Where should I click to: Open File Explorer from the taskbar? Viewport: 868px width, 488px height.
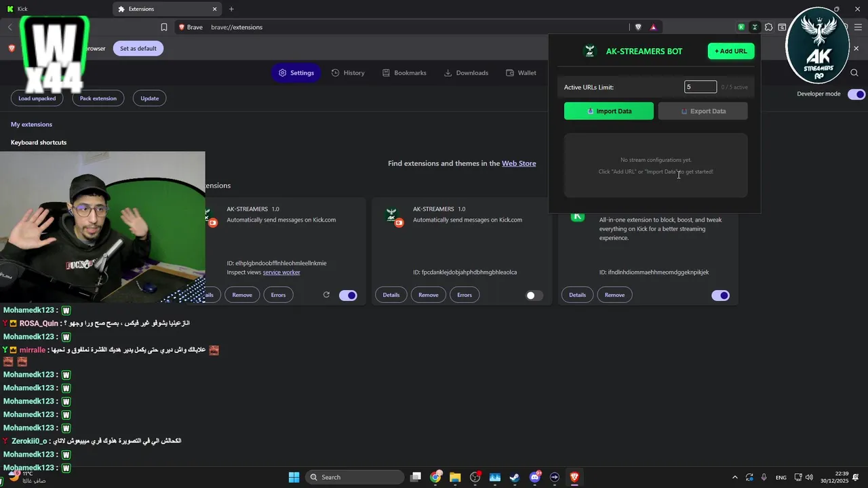pos(455,477)
